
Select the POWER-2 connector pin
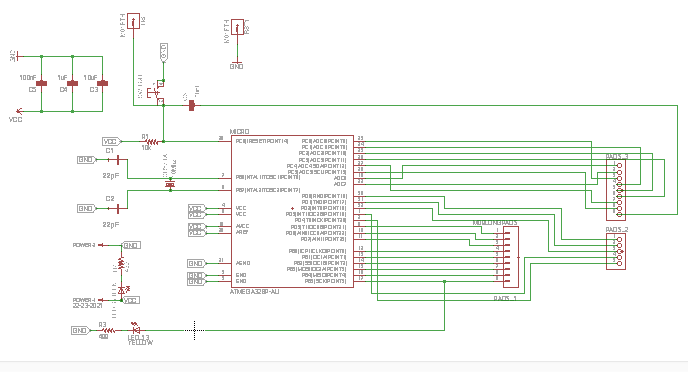(102, 245)
